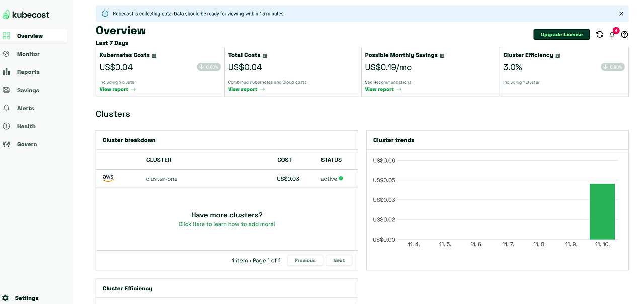The width and height of the screenshot is (644, 304).
Task: Click the Monitor gauge icon in sidebar
Action: click(x=7, y=54)
